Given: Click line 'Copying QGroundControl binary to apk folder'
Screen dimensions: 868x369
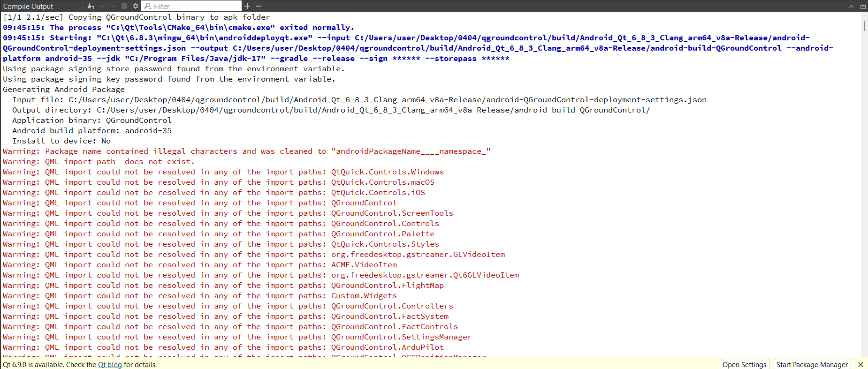Looking at the screenshot, I should pyautogui.click(x=137, y=17).
